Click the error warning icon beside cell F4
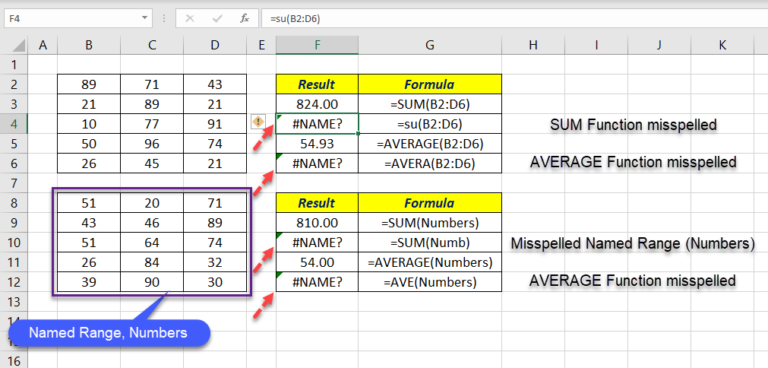The image size is (768, 368). coord(258,121)
